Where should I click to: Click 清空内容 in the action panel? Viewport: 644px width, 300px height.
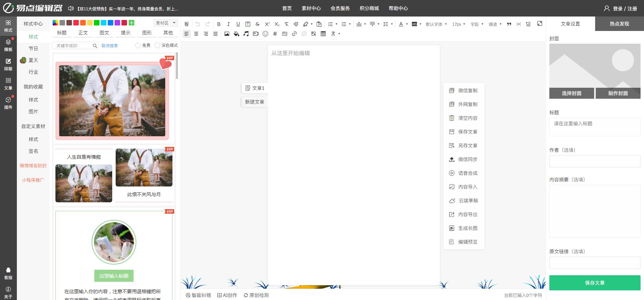464,118
